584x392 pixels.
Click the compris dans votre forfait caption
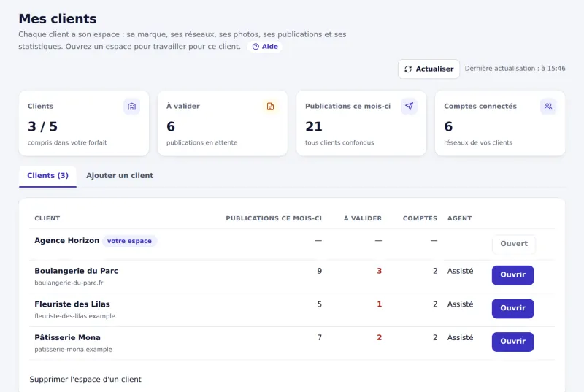point(67,142)
